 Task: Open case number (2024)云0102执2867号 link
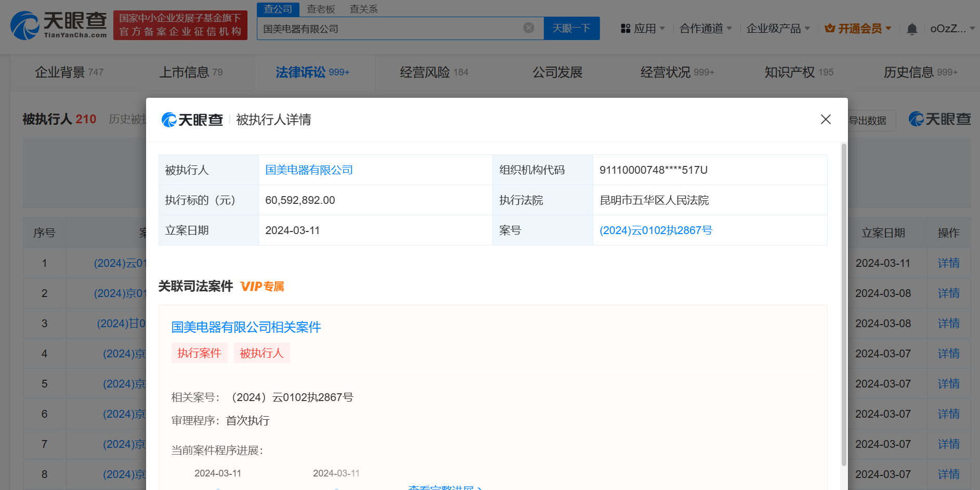pos(656,230)
